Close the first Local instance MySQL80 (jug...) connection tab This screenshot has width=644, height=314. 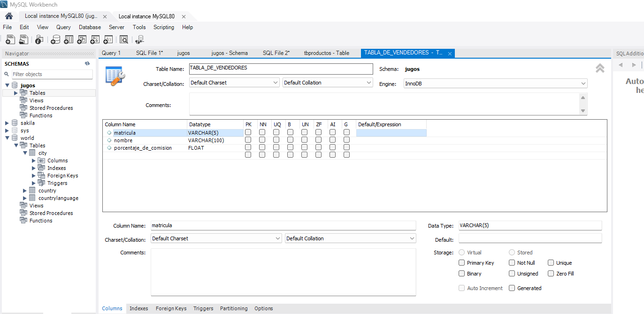tap(104, 16)
